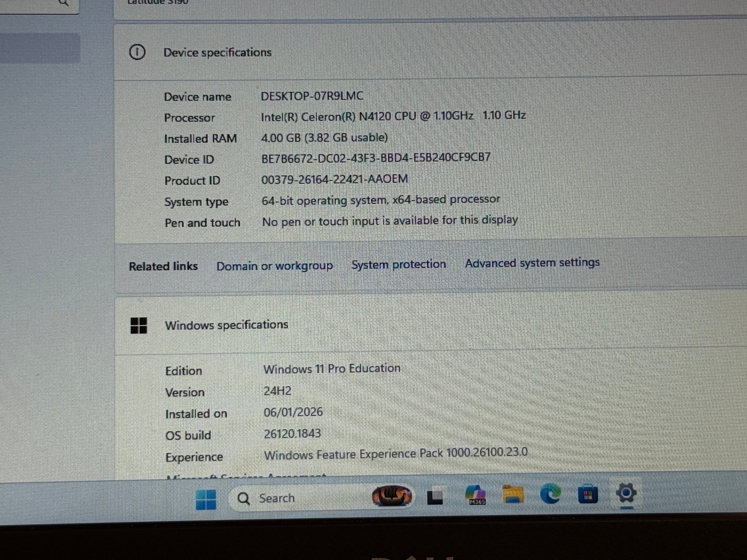
Task: Collapse the Windows specifications section
Action: coord(226,325)
